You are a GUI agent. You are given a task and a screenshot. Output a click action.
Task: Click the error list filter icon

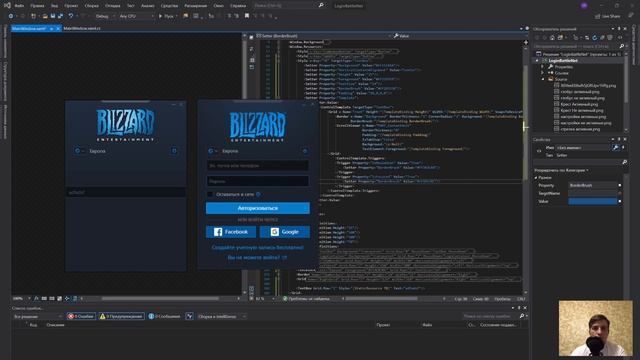(x=189, y=316)
